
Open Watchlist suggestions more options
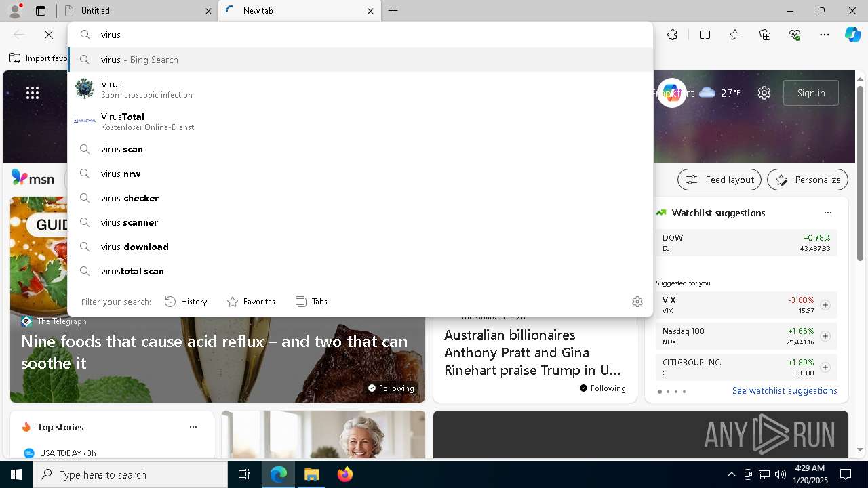827,213
